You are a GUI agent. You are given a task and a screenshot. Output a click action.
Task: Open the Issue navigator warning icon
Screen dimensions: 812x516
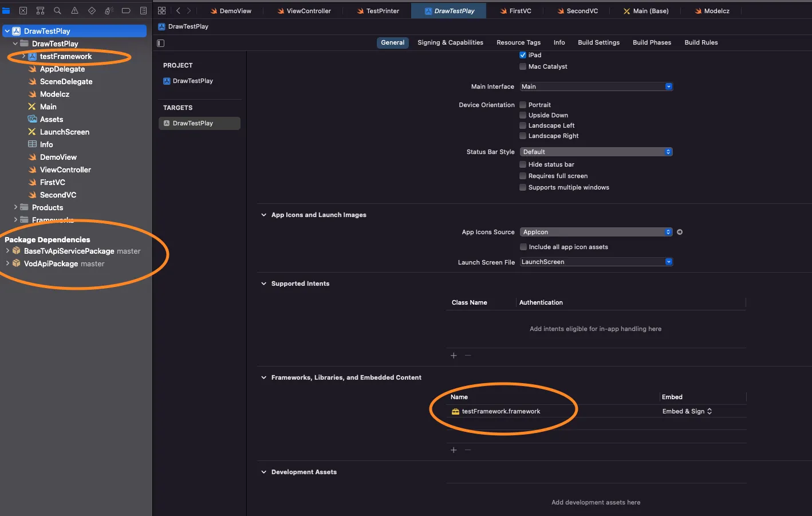pos(74,11)
